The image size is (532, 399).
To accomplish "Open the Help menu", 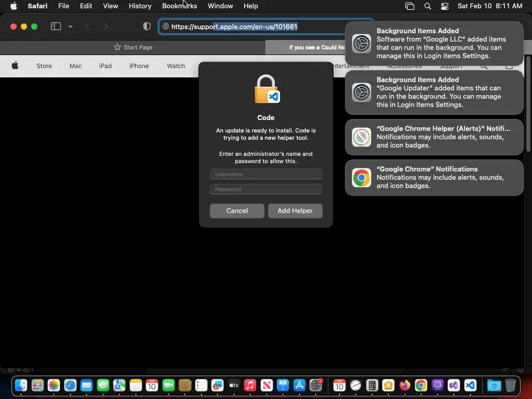I will [251, 6].
